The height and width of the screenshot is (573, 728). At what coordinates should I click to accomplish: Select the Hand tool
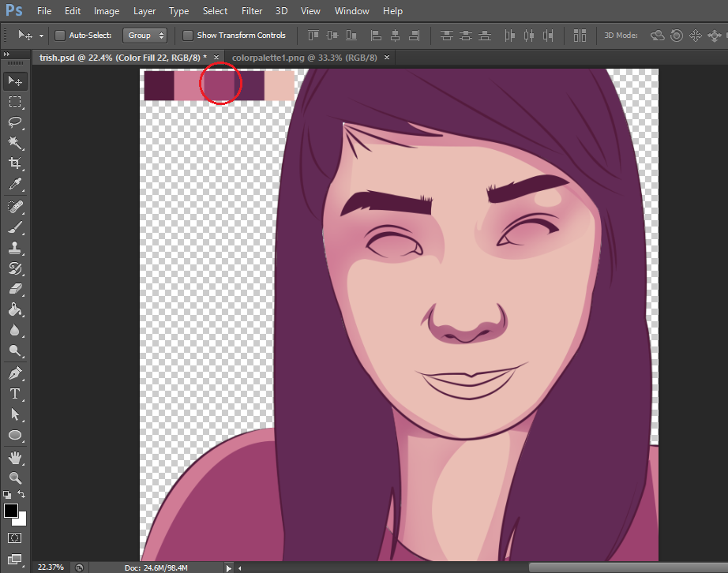[x=15, y=457]
